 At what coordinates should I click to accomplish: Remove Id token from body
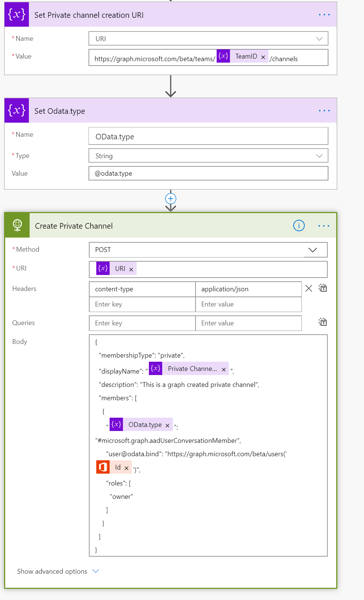coord(126,468)
